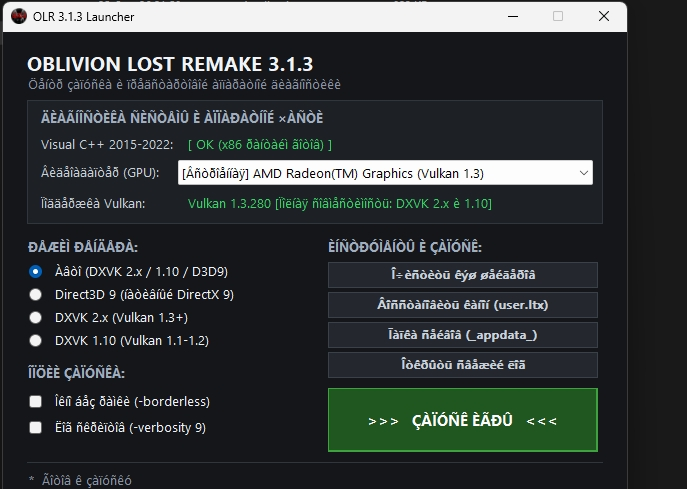Click the OLR launcher app icon in title bar

[19, 16]
